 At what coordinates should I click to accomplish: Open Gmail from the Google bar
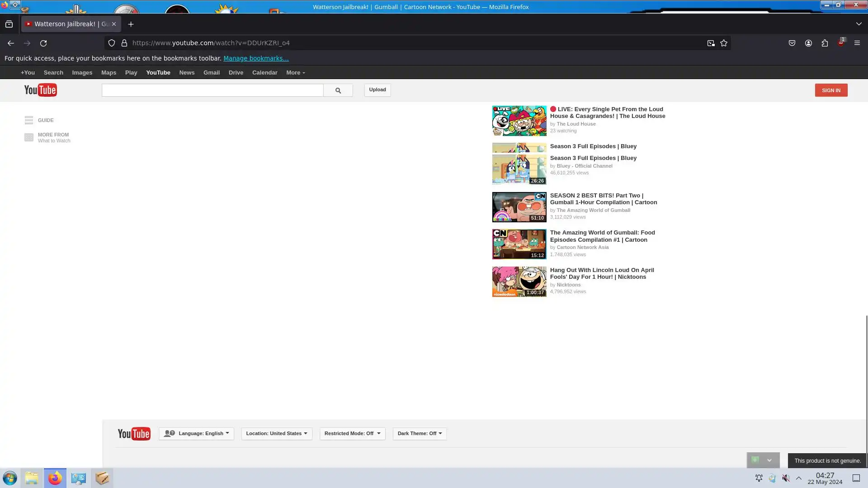(211, 73)
